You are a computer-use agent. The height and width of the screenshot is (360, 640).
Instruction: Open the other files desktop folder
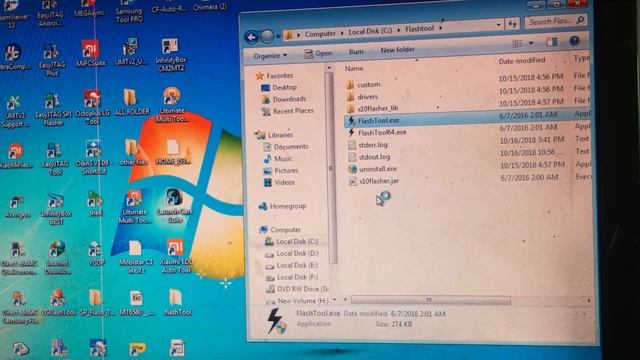point(132,152)
